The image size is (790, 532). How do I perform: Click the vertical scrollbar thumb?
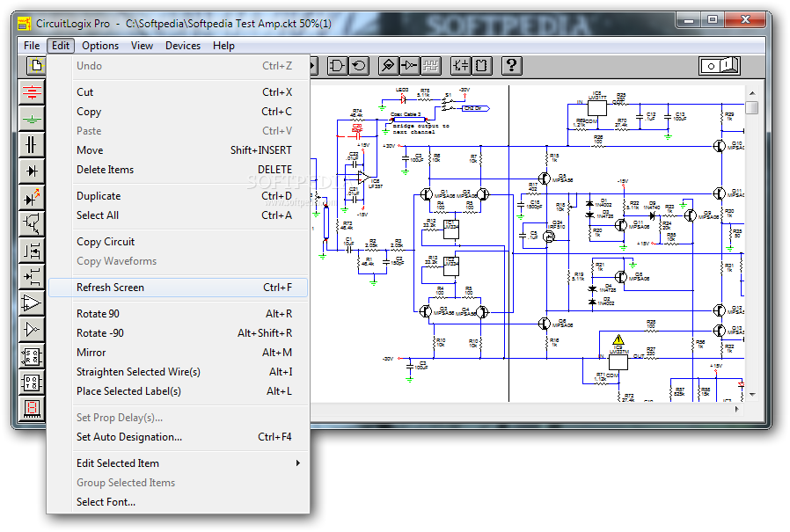tap(752, 107)
